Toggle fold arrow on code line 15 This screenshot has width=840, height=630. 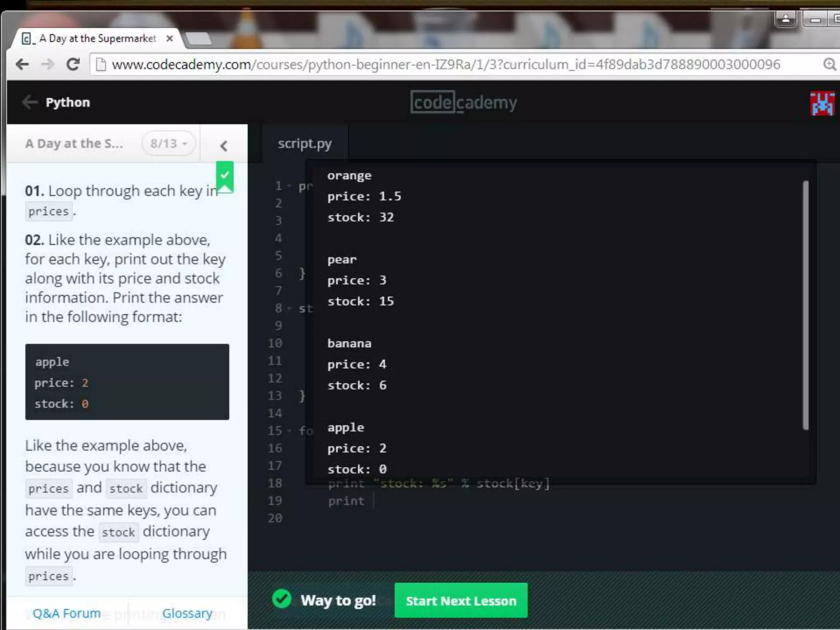[x=289, y=431]
